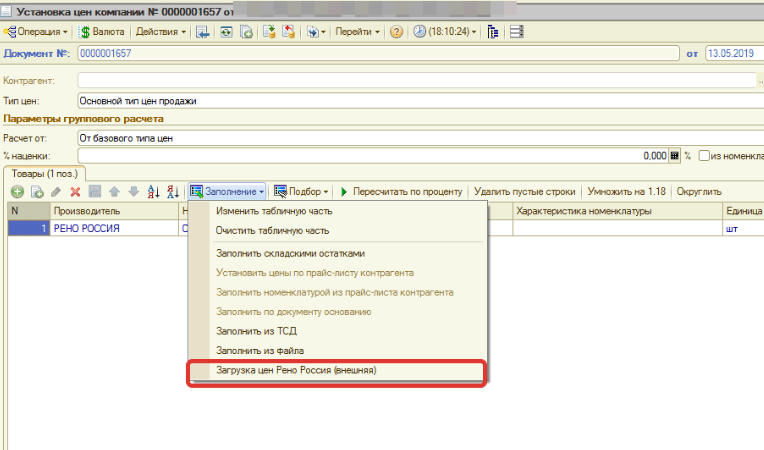Open the create-based-on dropdown icon

point(316,32)
